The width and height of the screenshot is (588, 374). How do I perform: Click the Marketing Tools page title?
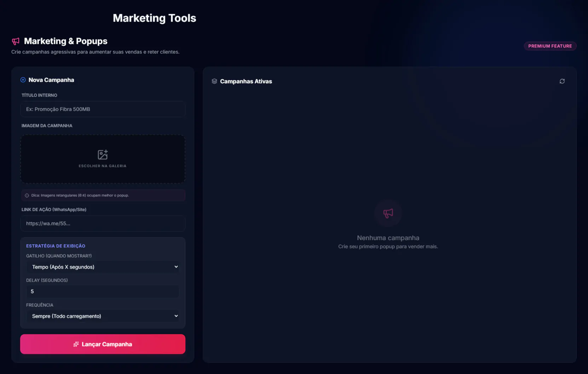click(154, 18)
